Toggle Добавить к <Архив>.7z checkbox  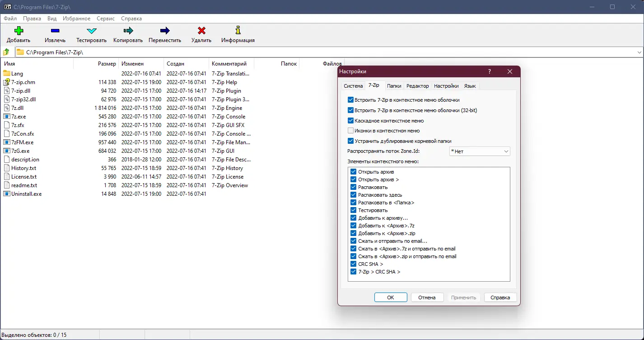354,226
